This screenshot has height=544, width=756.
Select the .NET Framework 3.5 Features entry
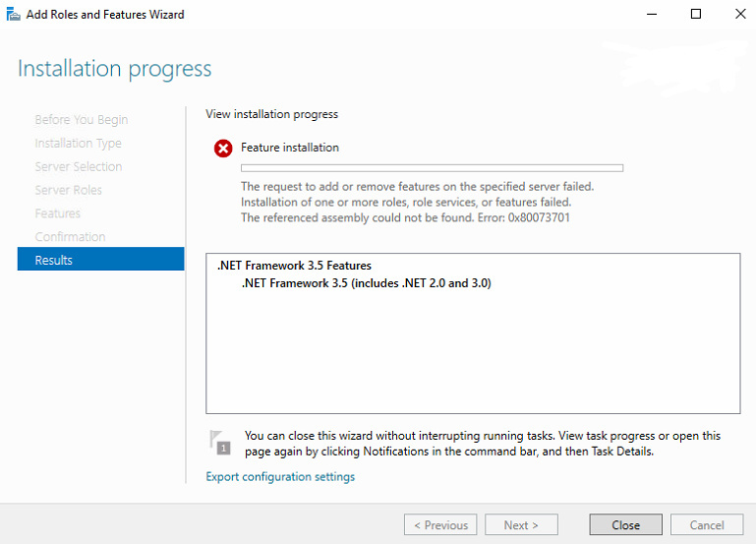click(x=294, y=266)
